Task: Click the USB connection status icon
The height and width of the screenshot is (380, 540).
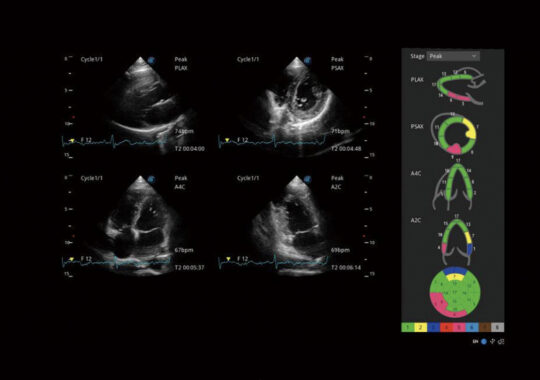Action: click(x=492, y=341)
